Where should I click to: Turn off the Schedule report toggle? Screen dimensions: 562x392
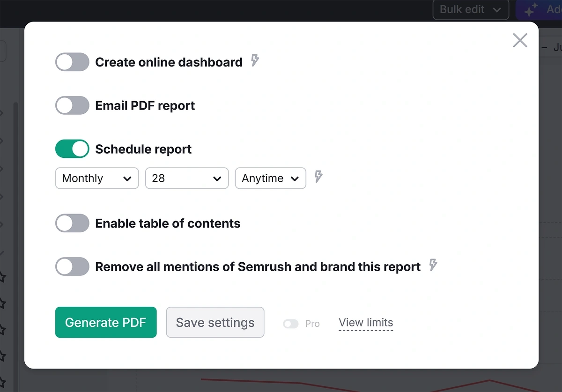(x=72, y=148)
